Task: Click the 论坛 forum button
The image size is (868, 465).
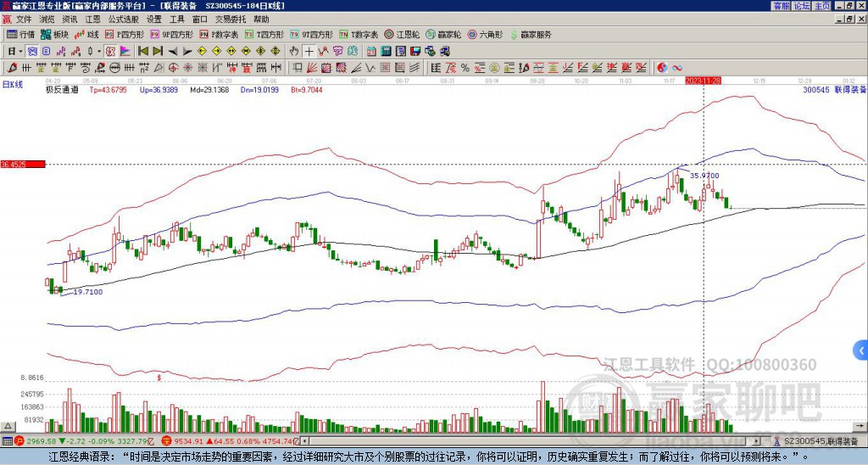Action: pos(802,6)
